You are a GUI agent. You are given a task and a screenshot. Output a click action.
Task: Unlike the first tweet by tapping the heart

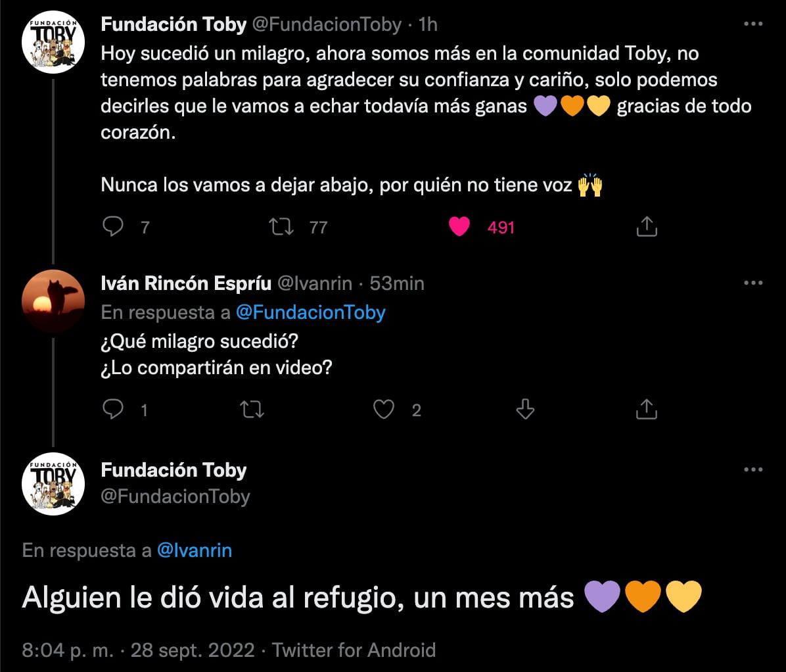click(x=460, y=226)
